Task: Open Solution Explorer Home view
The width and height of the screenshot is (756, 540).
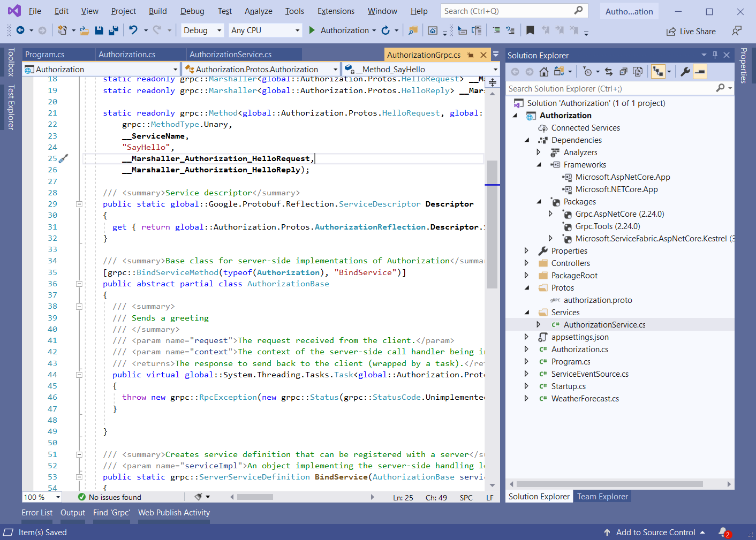Action: tap(543, 71)
